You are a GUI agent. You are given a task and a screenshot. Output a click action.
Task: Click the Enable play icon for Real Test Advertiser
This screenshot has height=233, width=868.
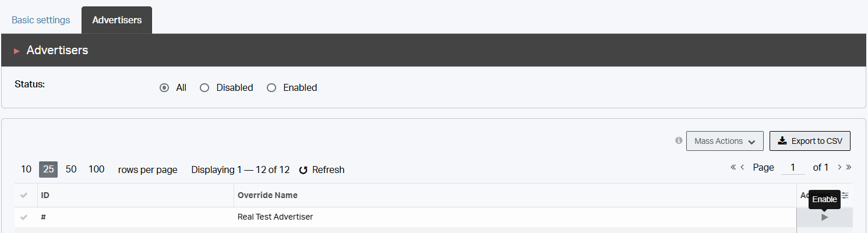click(x=824, y=217)
